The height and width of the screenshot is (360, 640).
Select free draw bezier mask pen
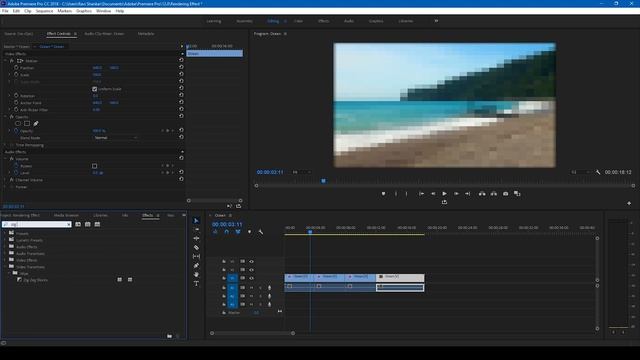(x=36, y=123)
